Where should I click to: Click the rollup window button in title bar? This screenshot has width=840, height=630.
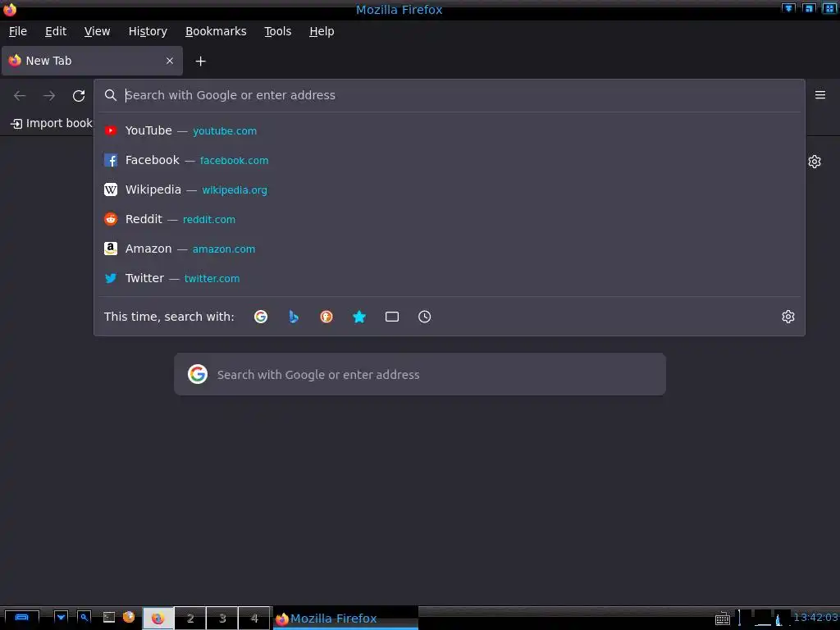click(788, 8)
